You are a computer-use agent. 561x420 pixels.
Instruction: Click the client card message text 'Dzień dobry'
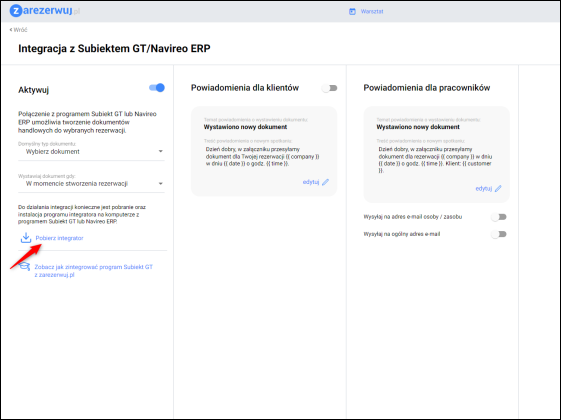pyautogui.click(x=262, y=156)
